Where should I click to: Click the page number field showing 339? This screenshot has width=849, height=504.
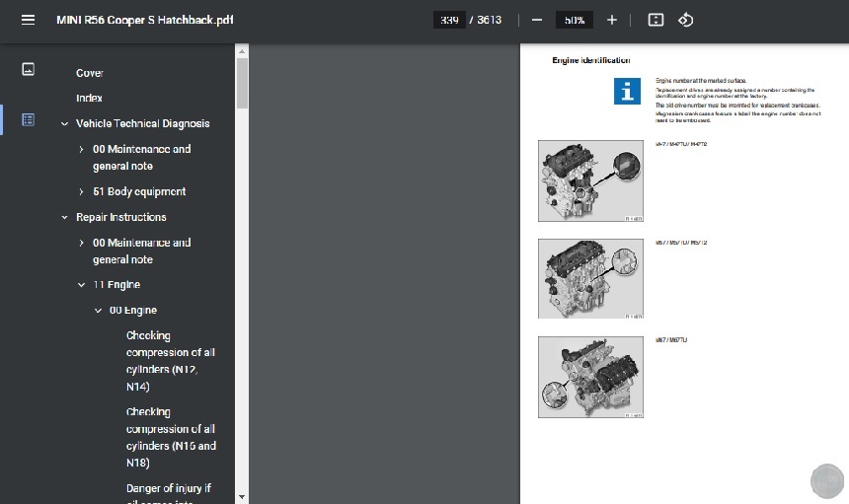click(449, 20)
